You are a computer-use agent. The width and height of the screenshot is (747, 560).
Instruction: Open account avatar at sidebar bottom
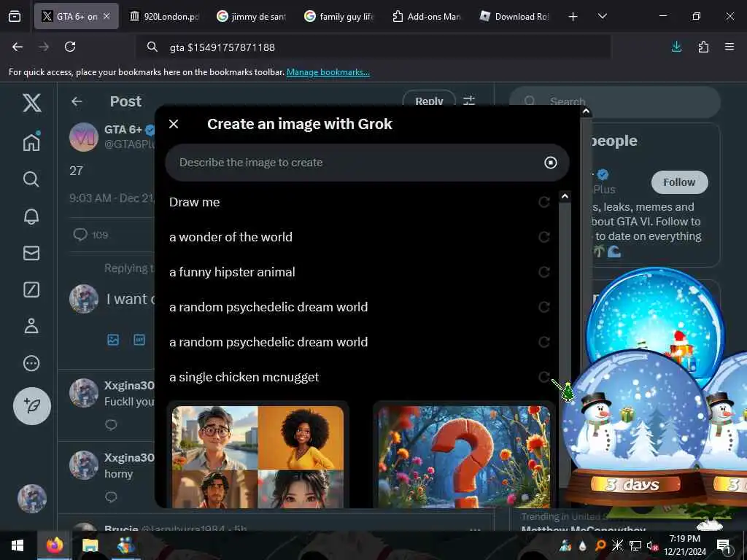pyautogui.click(x=32, y=498)
